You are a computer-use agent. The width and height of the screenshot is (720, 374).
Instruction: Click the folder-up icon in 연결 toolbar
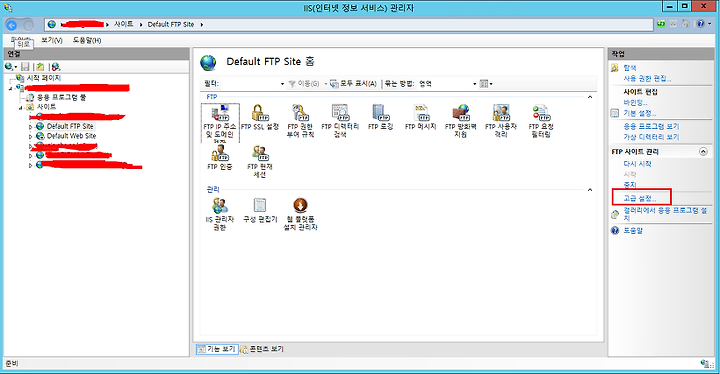point(40,67)
